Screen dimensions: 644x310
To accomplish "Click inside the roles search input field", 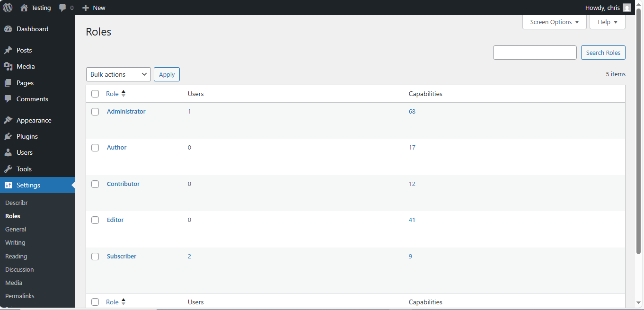I will 534,53.
